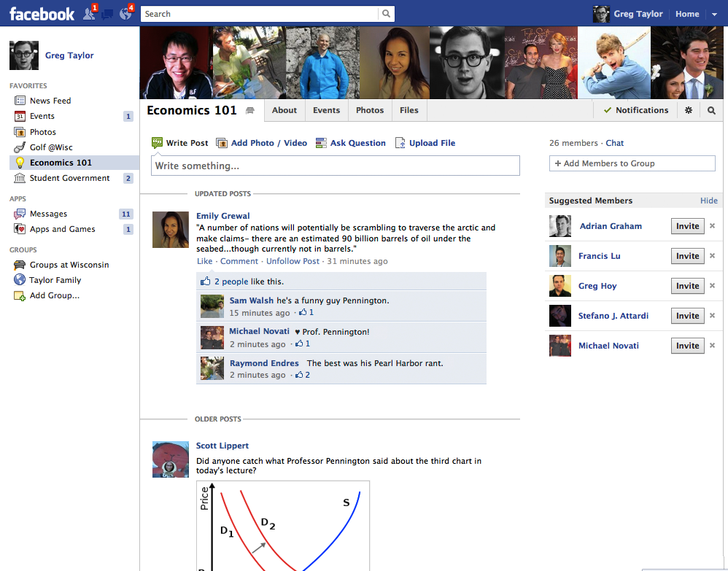The height and width of the screenshot is (571, 728).
Task: Click the Taylor Family globe icon
Action: pos(20,279)
